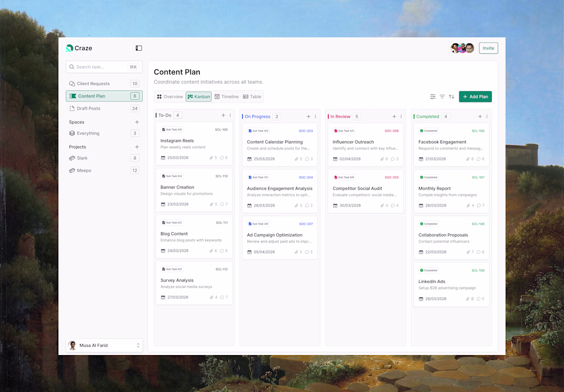Add a card to Completed column
Screen dimensions: 564x392
pos(480,116)
